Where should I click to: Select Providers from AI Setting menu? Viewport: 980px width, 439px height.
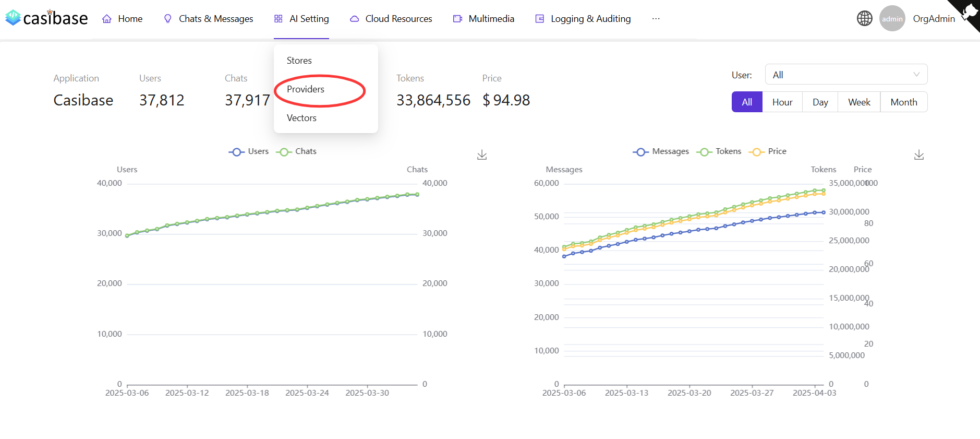(x=306, y=89)
